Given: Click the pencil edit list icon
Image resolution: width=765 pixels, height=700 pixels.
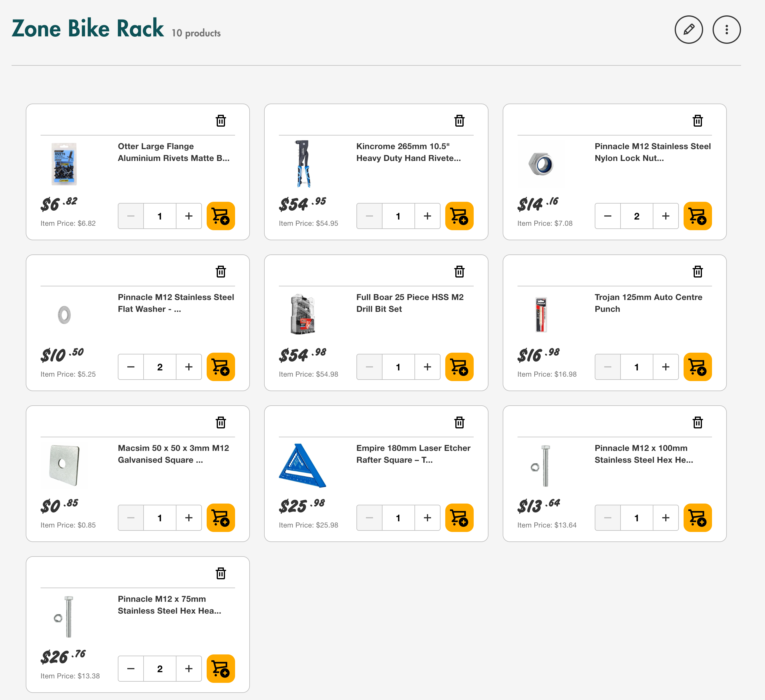Looking at the screenshot, I should [688, 30].
